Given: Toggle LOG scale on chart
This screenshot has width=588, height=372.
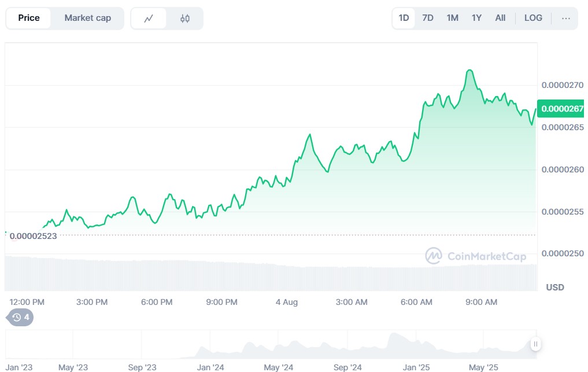Looking at the screenshot, I should pos(533,18).
